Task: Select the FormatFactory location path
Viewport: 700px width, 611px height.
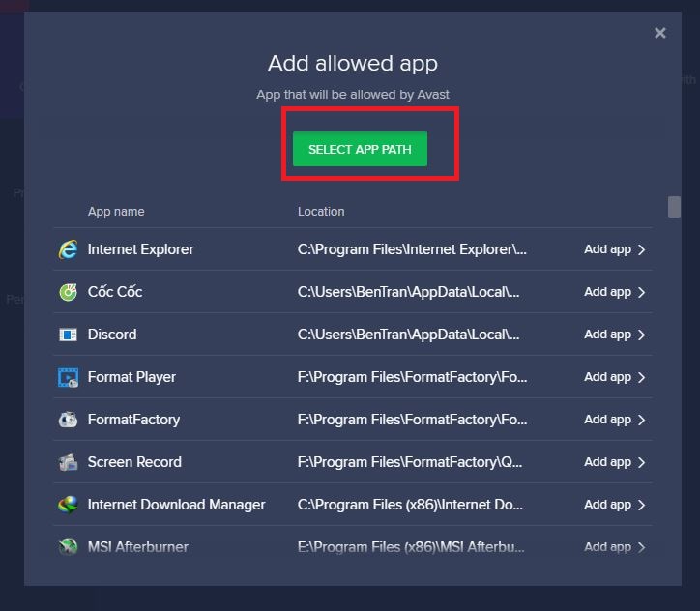Action: pyautogui.click(x=412, y=420)
